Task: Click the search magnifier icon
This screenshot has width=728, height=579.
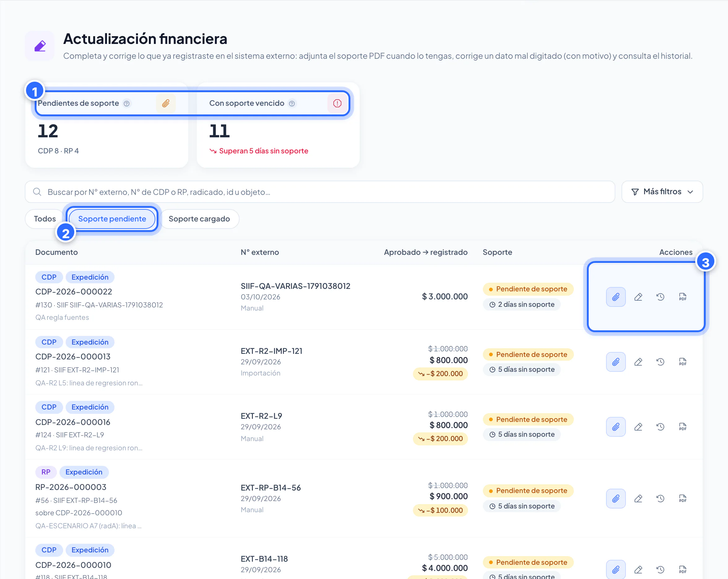Action: (37, 192)
